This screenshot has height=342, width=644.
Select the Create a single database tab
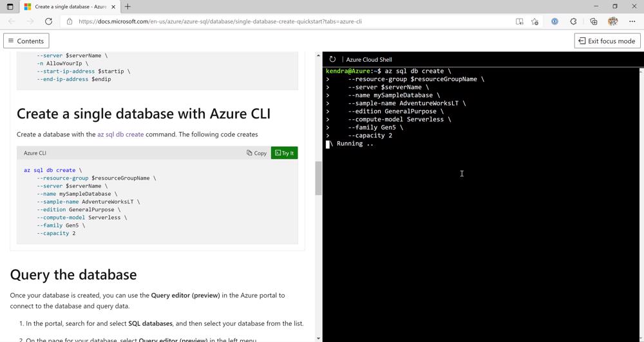pyautogui.click(x=70, y=6)
